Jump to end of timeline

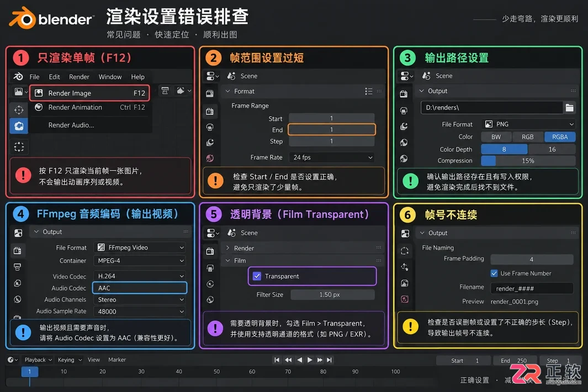329,360
